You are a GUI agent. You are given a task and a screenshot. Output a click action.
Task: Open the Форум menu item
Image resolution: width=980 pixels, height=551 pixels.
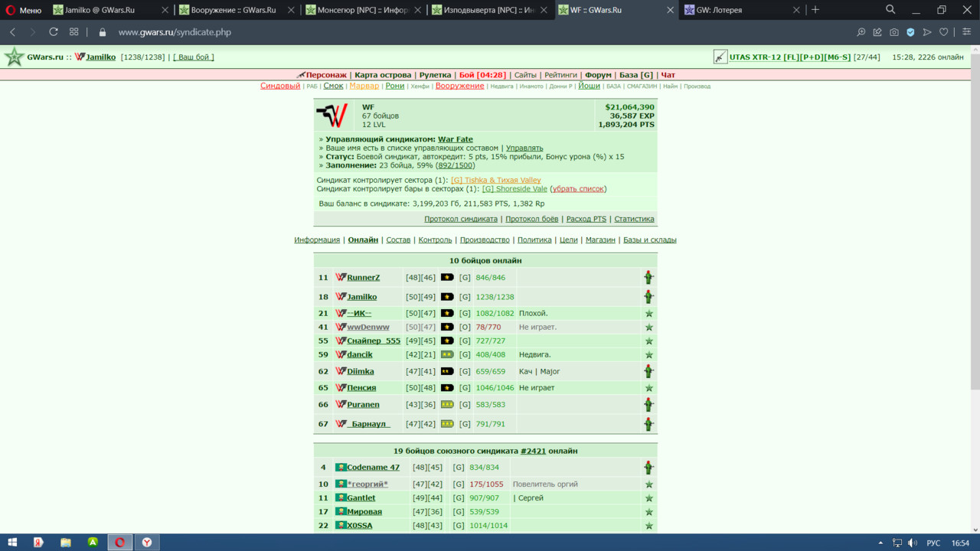click(x=598, y=75)
